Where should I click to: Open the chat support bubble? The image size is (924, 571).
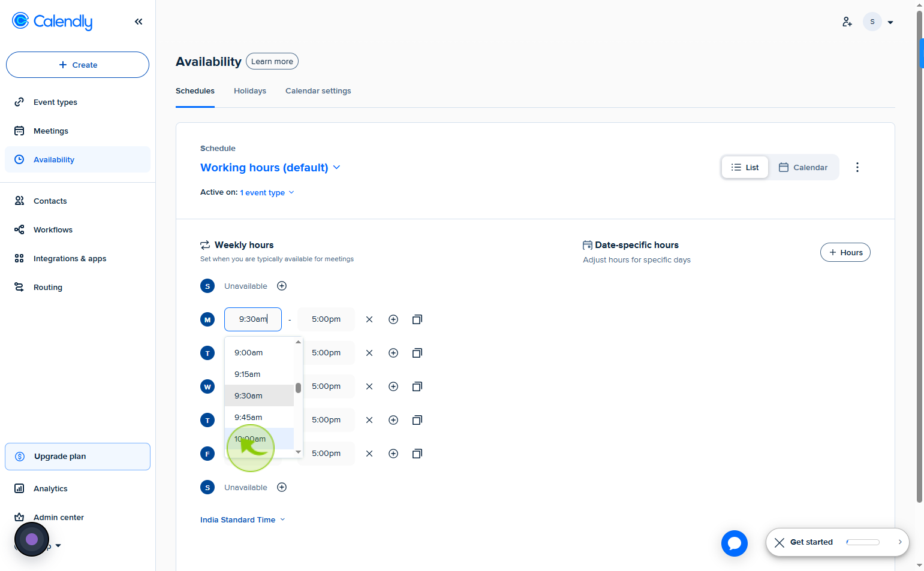click(735, 543)
